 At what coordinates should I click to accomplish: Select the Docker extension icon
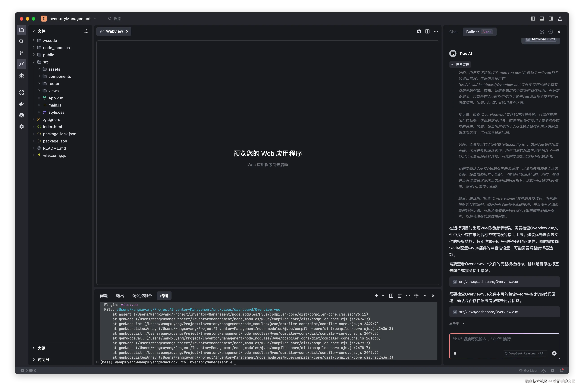22,104
